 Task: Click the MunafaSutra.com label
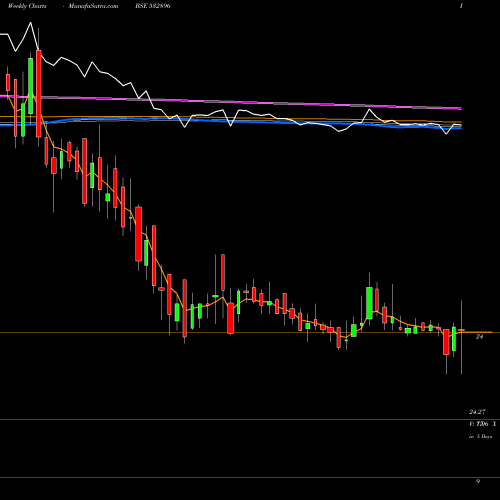tap(93, 6)
